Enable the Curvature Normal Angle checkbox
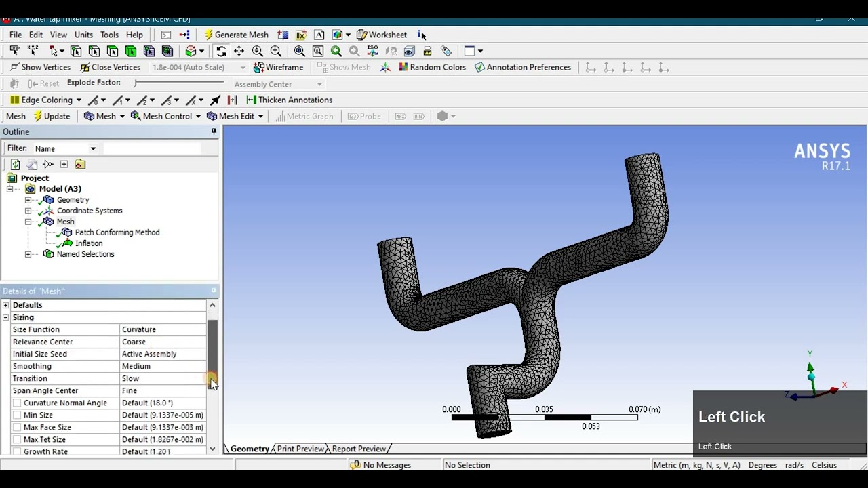Screen dimensions: 868x488 point(17,403)
